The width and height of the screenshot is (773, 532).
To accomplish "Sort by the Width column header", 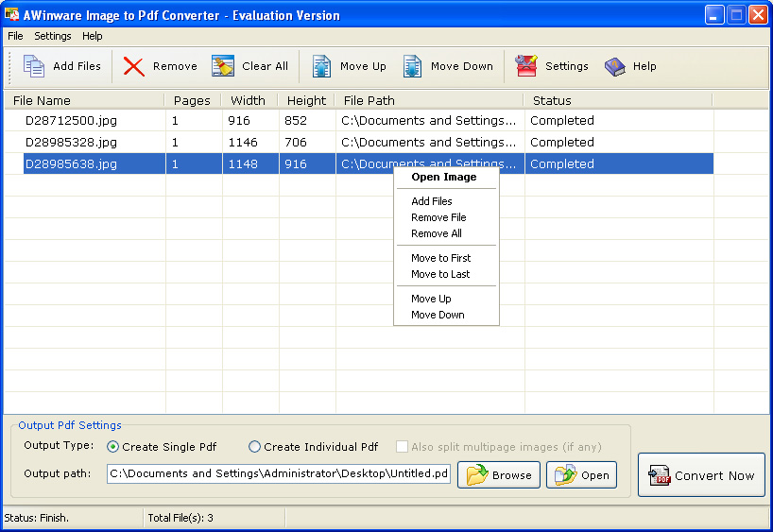I will 249,100.
